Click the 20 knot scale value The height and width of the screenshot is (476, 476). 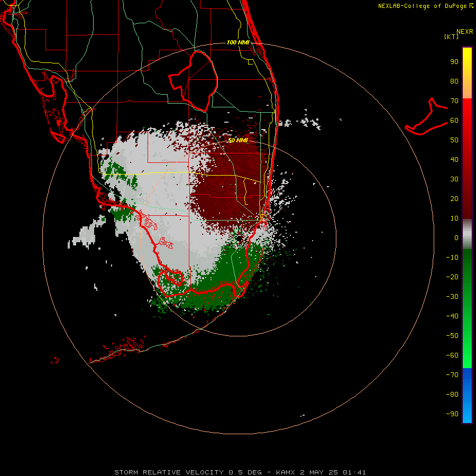[454, 198]
